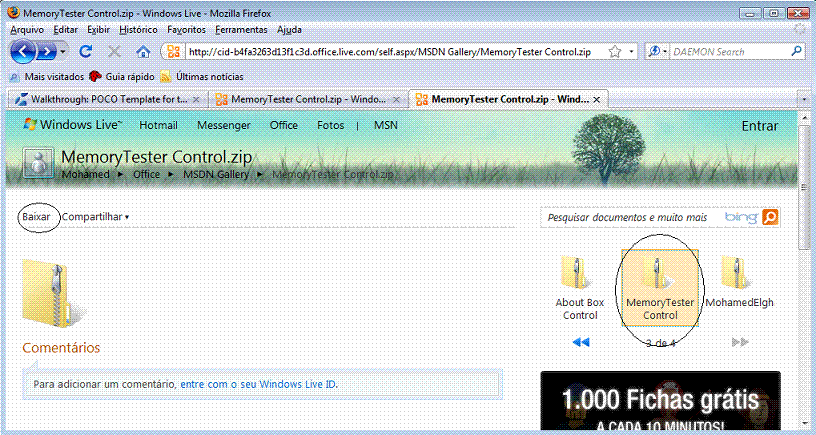Open Fotos from the header
Viewport: 816px width, 435px height.
coord(330,125)
